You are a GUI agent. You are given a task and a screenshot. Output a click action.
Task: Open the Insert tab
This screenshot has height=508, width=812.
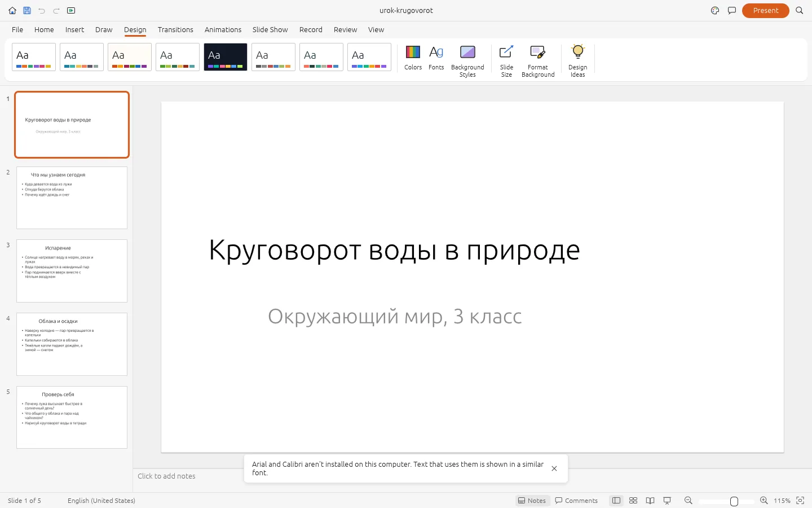[x=74, y=30]
